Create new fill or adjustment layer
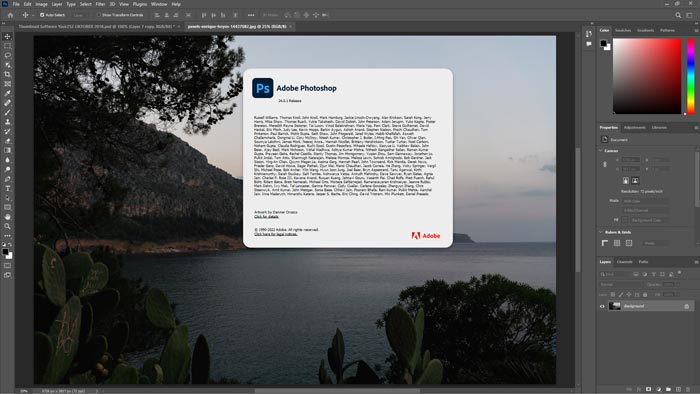700x394 pixels. pyautogui.click(x=658, y=389)
